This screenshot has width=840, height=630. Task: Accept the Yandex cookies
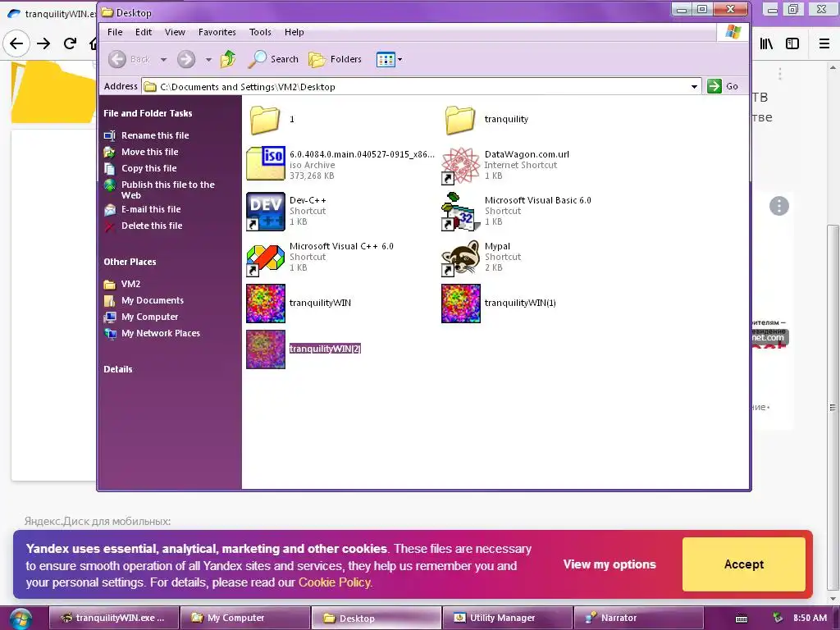(x=743, y=564)
